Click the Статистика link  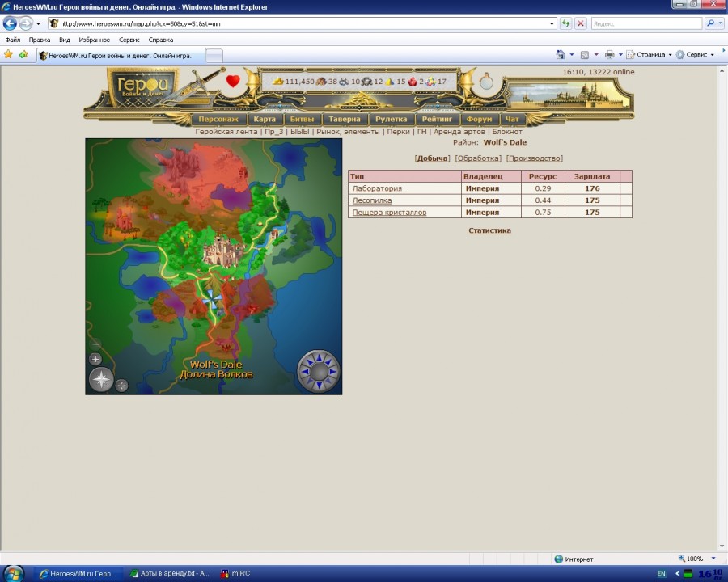point(490,230)
